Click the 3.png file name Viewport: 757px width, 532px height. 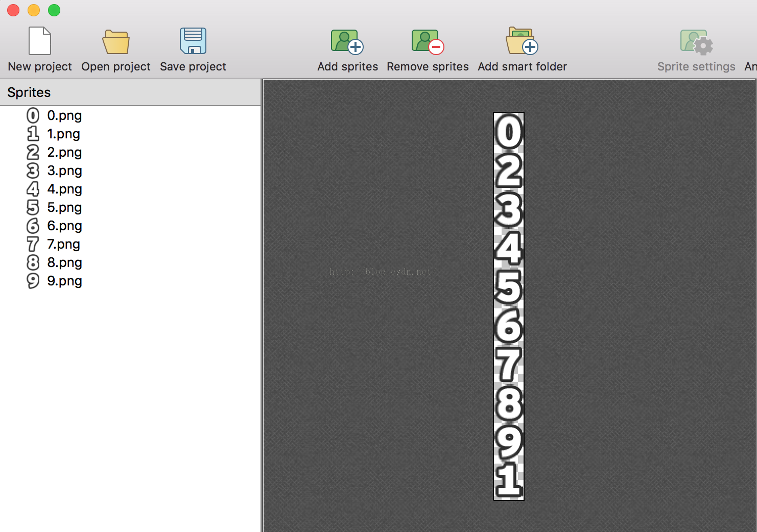(64, 171)
